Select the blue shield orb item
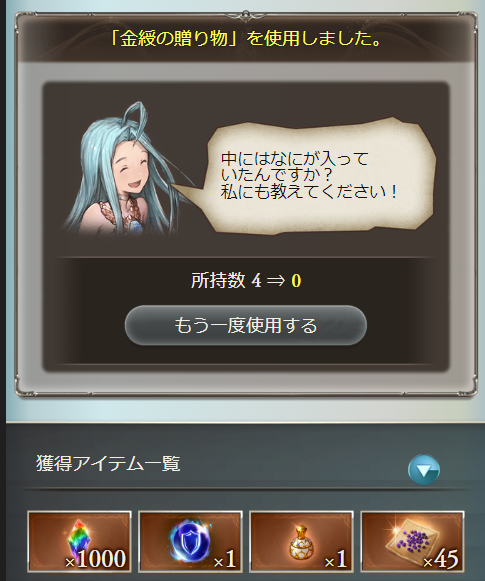The width and height of the screenshot is (485, 581). click(x=190, y=541)
